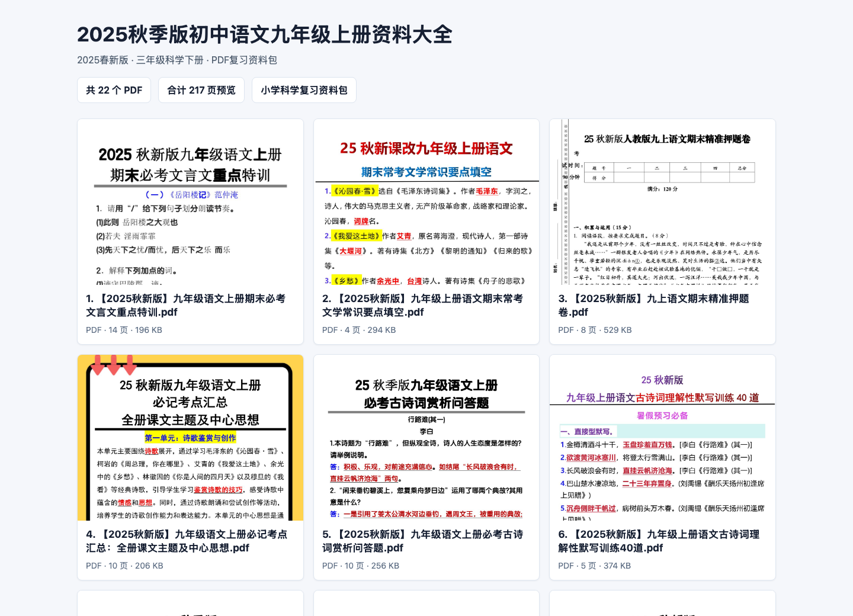Click the '合计 217 页预览' badge

[x=201, y=90]
